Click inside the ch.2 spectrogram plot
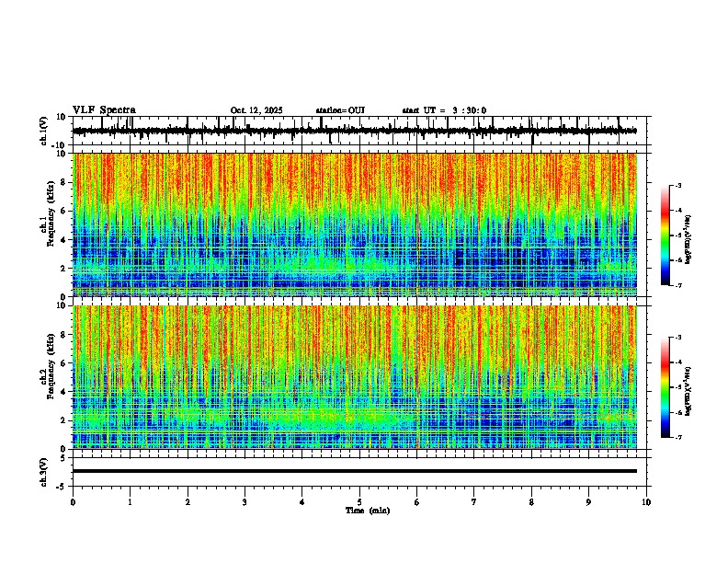This screenshot has height=563, width=728. pos(354,377)
